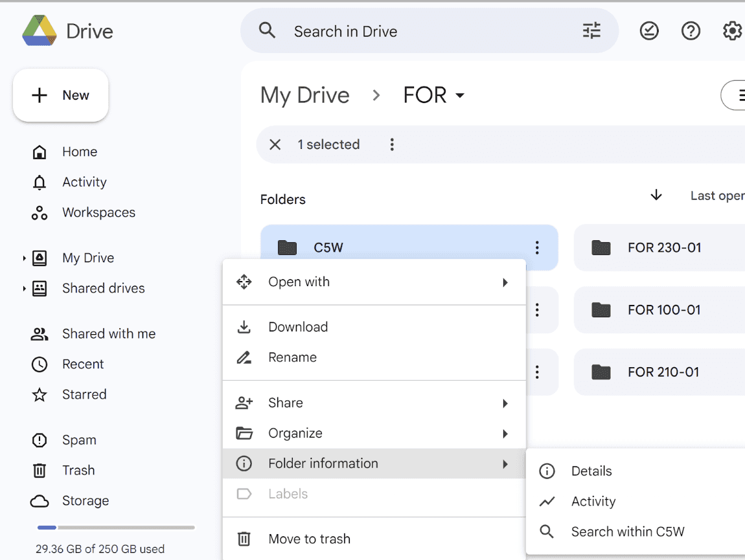This screenshot has height=560, width=745.
Task: Open Workspaces in sidebar
Action: pos(98,213)
